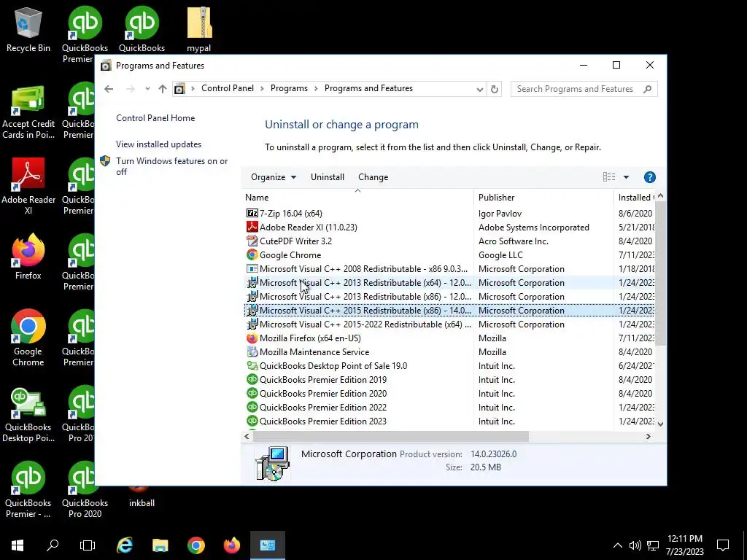Click the Mozilla Firefox entry icon in list
This screenshot has height=560, width=747.
(x=252, y=338)
